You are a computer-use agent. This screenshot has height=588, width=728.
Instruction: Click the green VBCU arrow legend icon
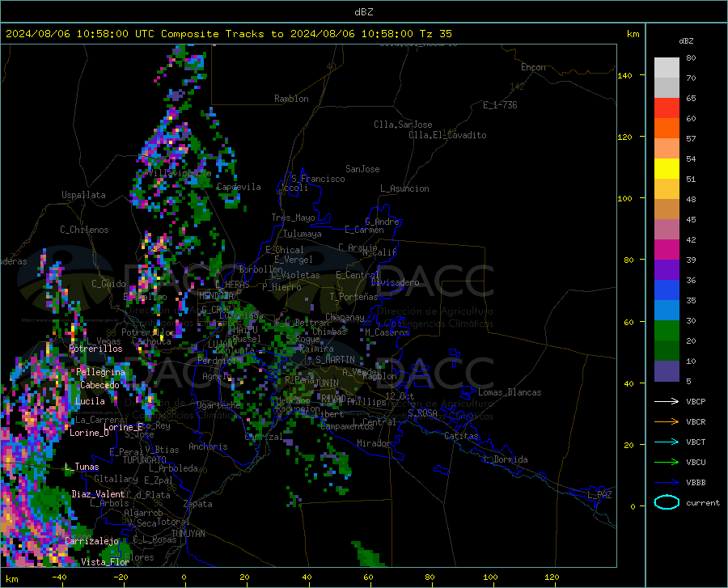click(x=667, y=463)
